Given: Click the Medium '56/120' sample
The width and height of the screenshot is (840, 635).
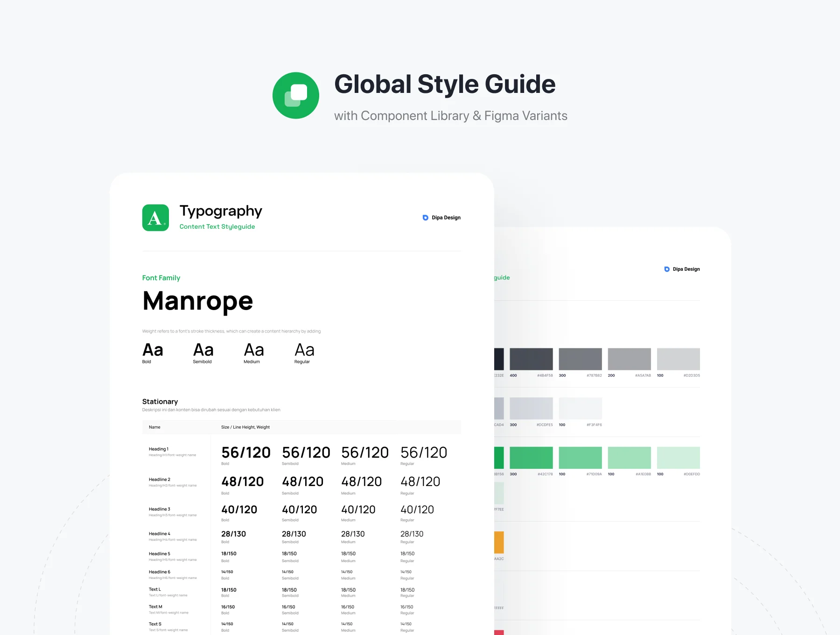Looking at the screenshot, I should 365,452.
